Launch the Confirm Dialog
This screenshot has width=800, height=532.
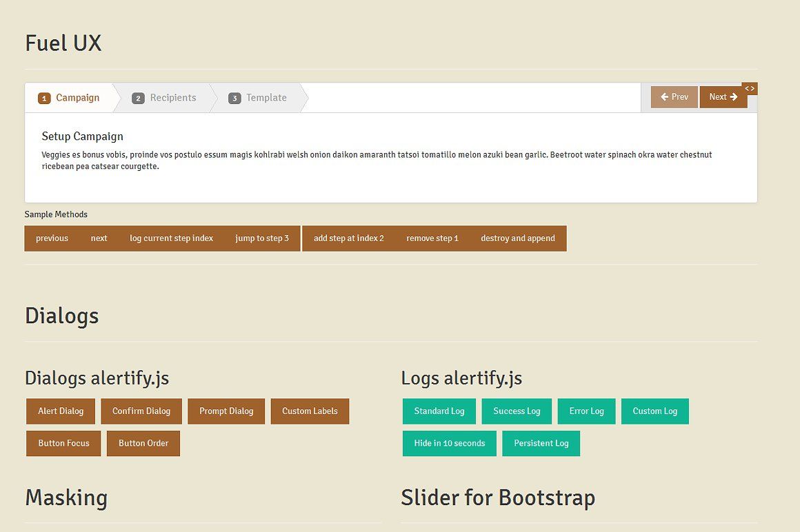pos(141,411)
